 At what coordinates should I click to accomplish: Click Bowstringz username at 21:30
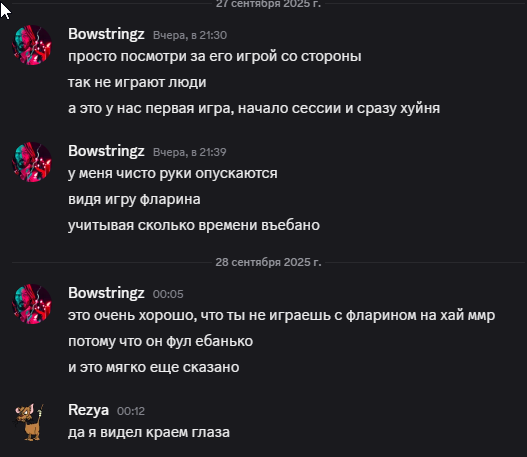106,34
